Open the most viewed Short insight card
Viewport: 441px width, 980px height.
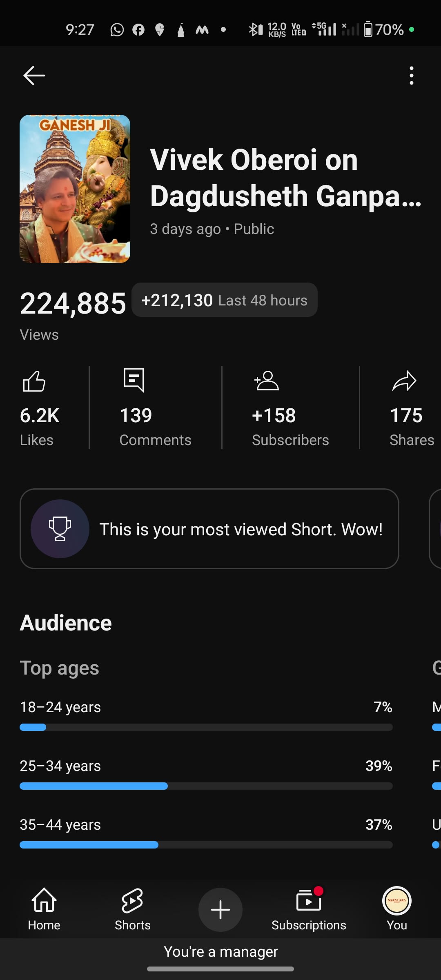click(241, 529)
